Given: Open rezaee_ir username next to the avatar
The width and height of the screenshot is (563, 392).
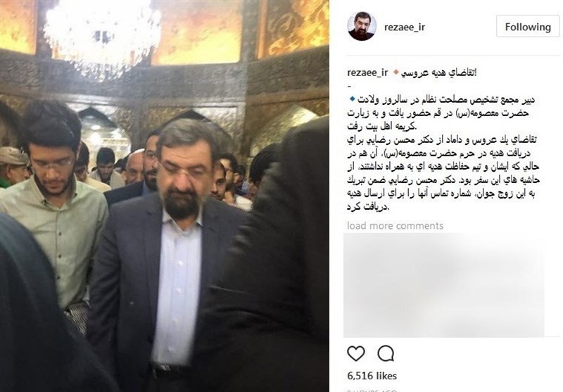Looking at the screenshot, I should tap(404, 27).
